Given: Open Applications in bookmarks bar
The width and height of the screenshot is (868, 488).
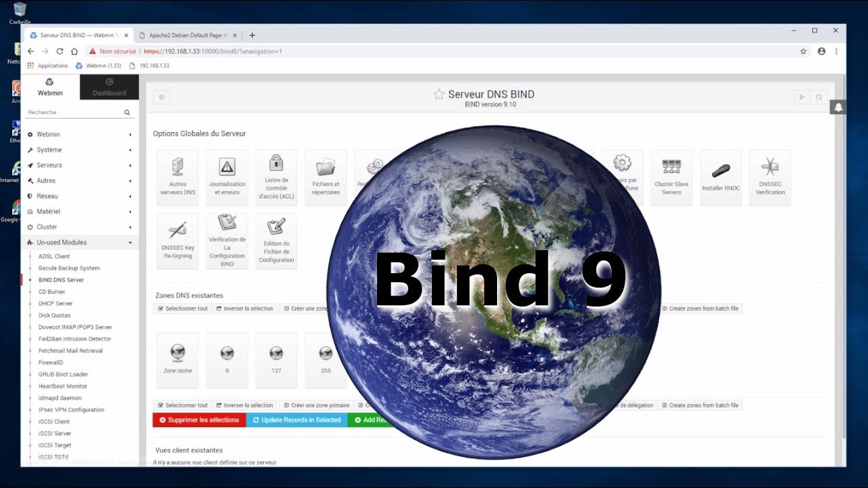Looking at the screenshot, I should [47, 66].
